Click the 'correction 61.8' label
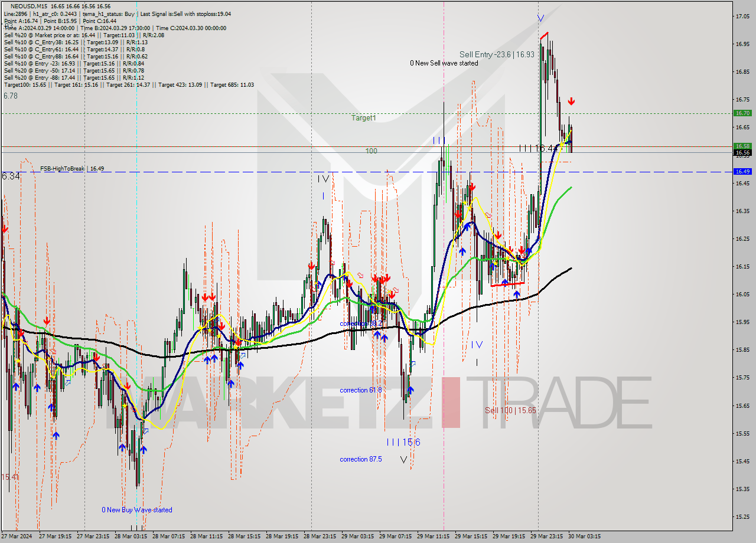 [360, 390]
